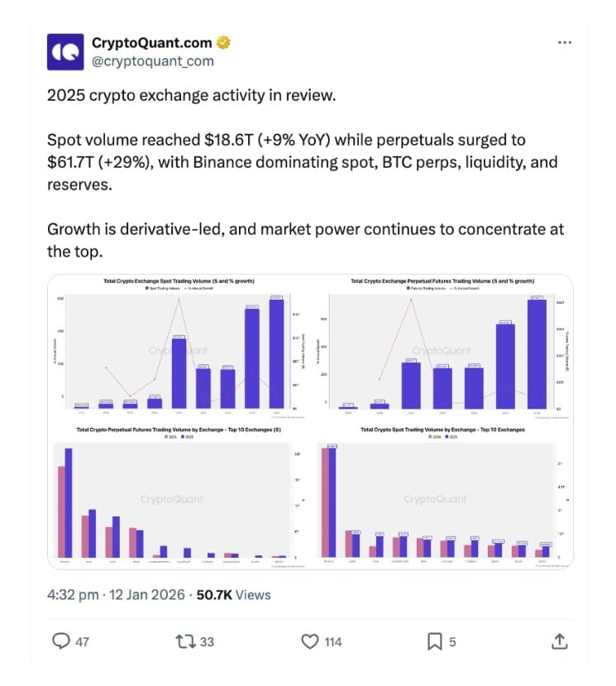Open the tweet's more options menu
Viewport: 616px width, 686px height.
point(565,42)
